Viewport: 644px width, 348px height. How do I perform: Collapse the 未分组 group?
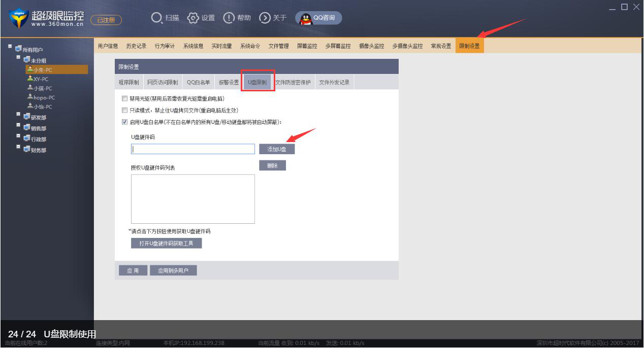point(18,58)
